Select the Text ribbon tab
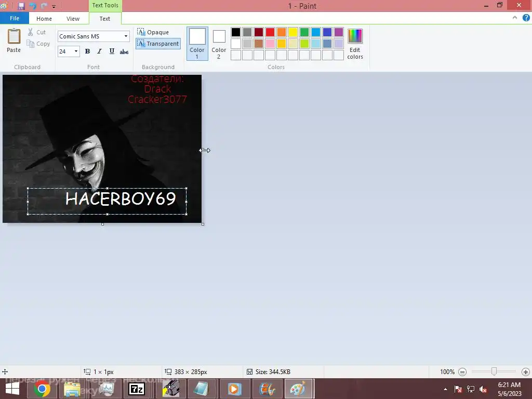The image size is (532, 399). point(105,19)
